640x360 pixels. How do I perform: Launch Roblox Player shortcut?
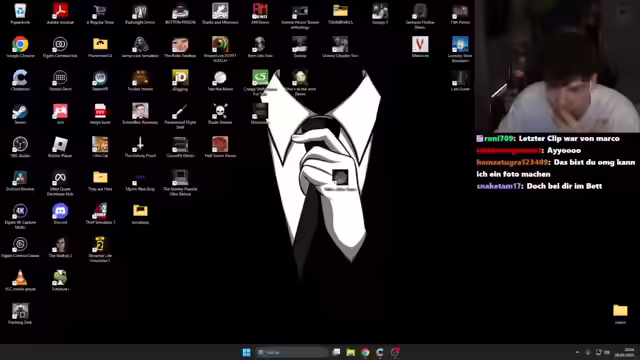[60, 147]
